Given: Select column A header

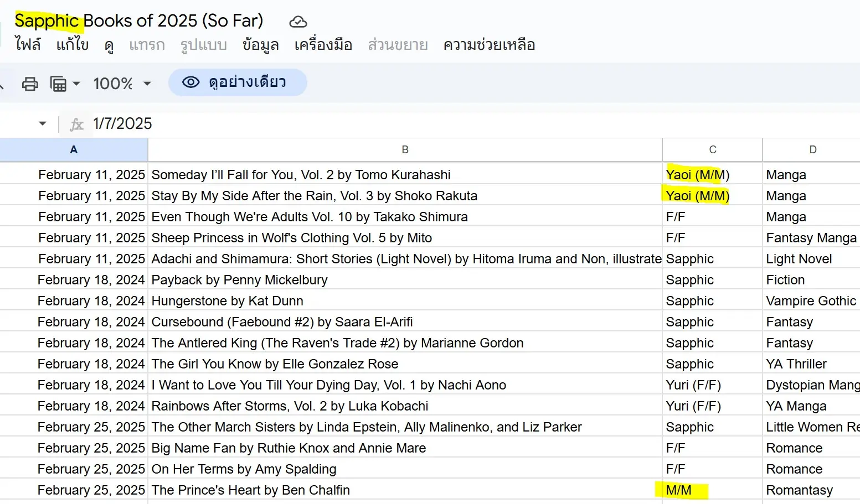Looking at the screenshot, I should 74,149.
